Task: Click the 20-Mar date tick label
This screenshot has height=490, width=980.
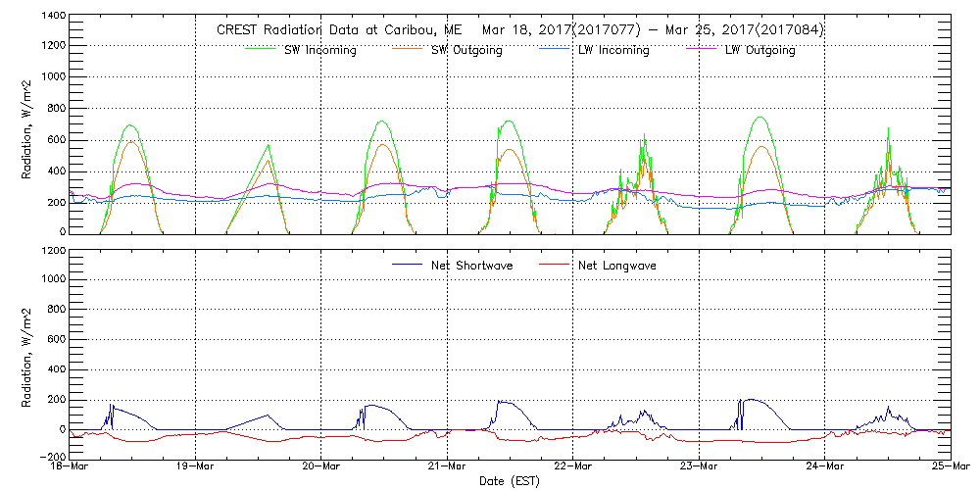Action: coord(321,467)
